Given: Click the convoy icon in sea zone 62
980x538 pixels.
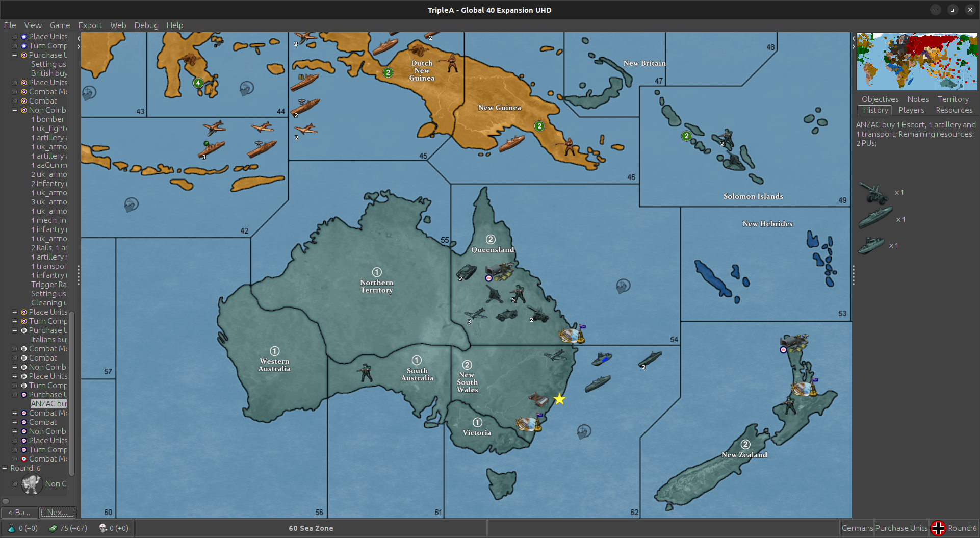Looking at the screenshot, I should pyautogui.click(x=584, y=432).
